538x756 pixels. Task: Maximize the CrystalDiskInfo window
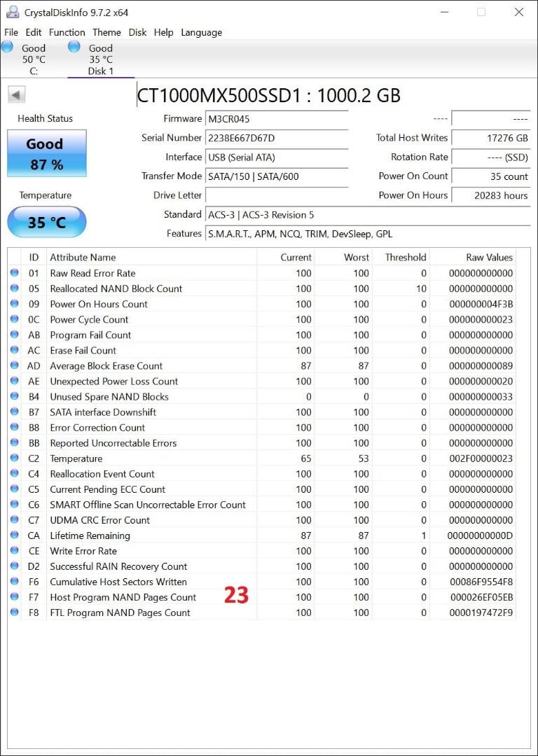(x=481, y=12)
